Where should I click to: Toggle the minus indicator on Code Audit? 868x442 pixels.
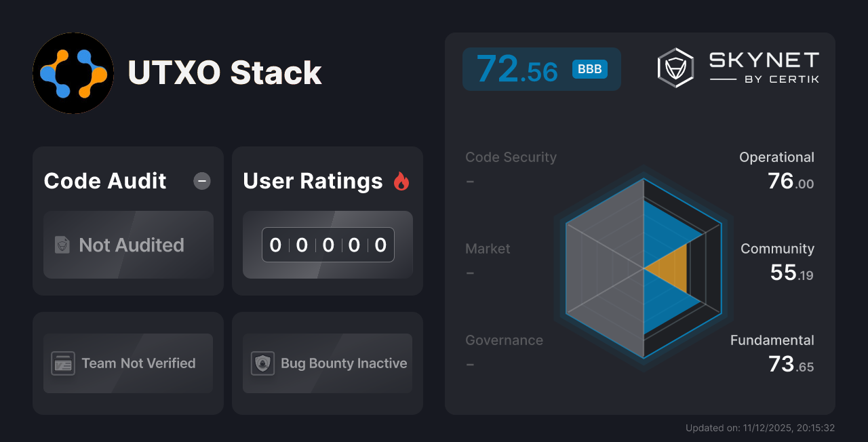tap(202, 181)
